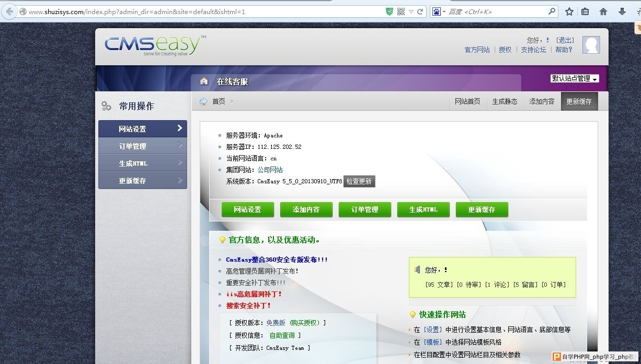This screenshot has height=364, width=641.
Task: Open 订单管理 in the left sidebar
Action: tap(143, 146)
